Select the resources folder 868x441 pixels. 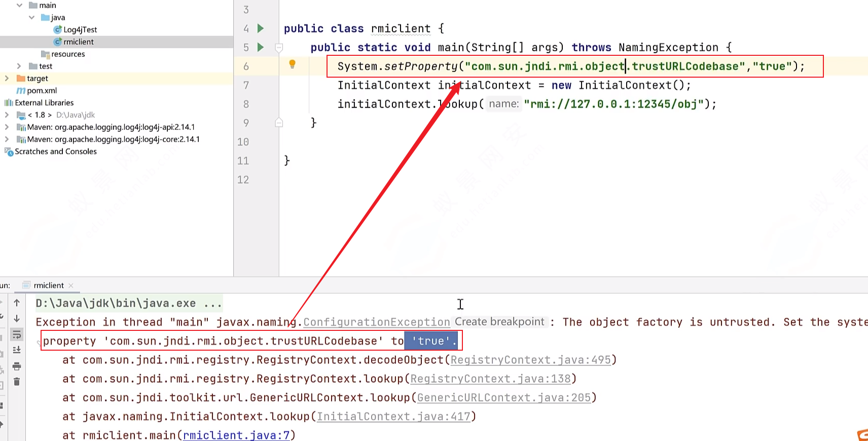pos(68,54)
